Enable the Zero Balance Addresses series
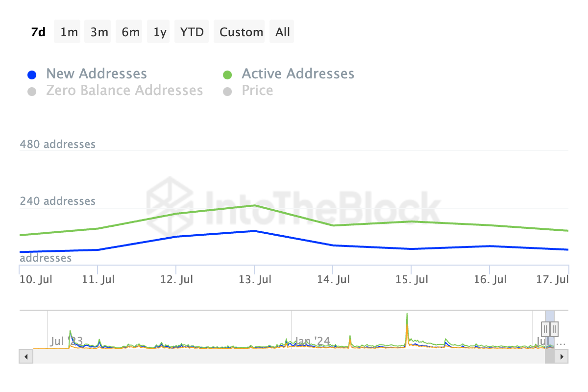 tap(115, 91)
